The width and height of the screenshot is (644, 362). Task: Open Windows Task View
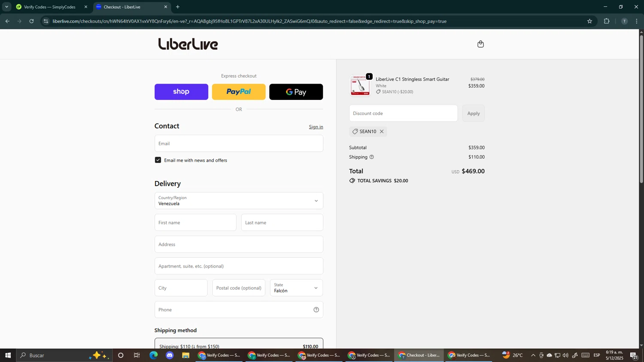point(137,355)
